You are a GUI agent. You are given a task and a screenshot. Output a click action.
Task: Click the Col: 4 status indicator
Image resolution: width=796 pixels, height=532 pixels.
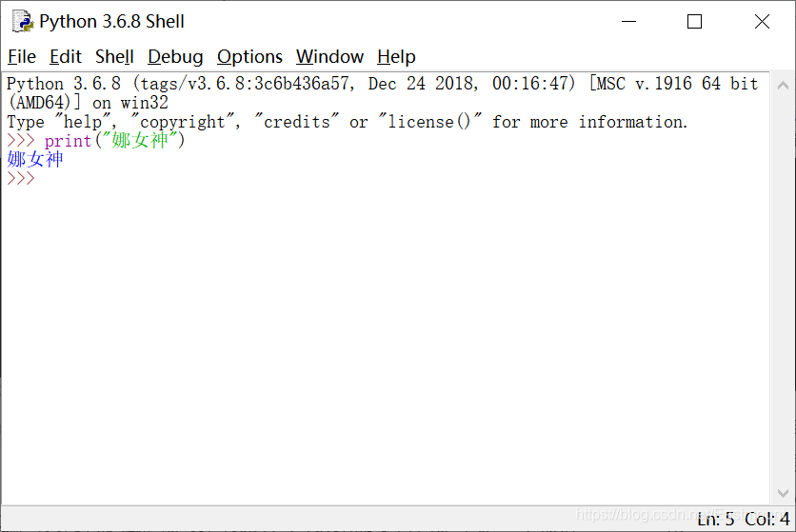[766, 519]
